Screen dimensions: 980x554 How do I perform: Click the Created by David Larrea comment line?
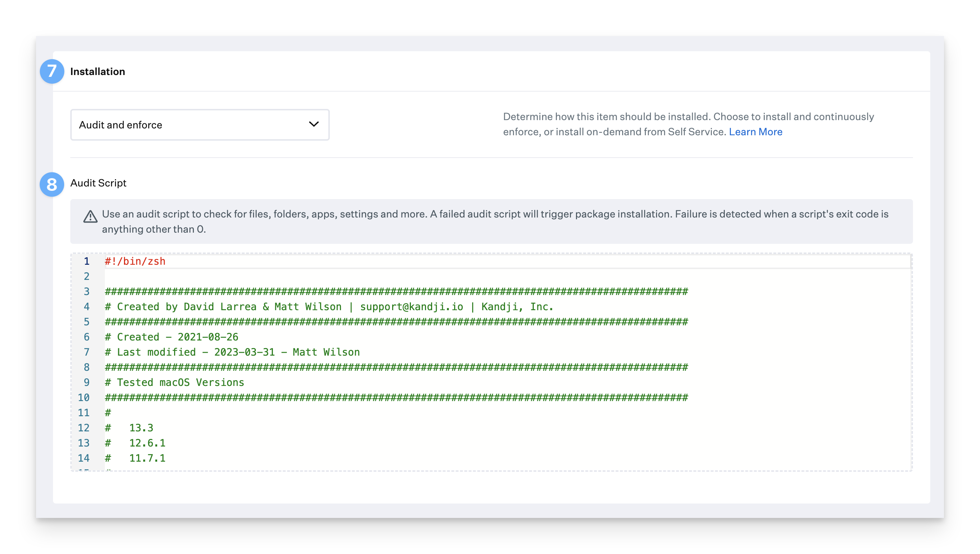point(329,307)
